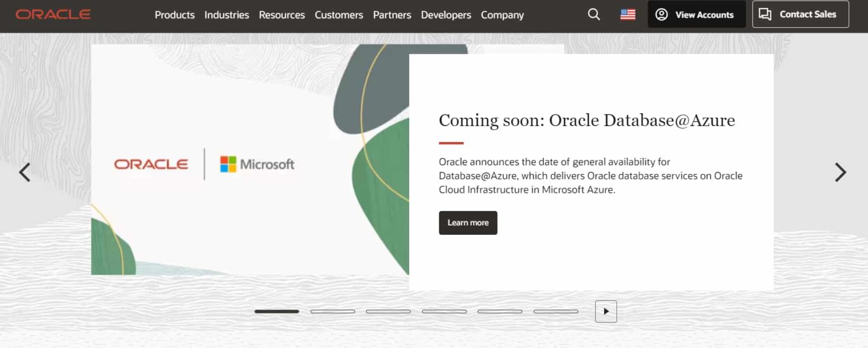Switch to the second carousel slide indicator
Image resolution: width=868 pixels, height=348 pixels.
click(332, 311)
